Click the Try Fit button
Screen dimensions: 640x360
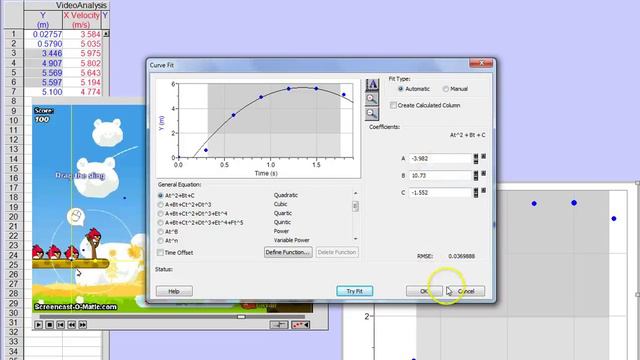[x=354, y=291]
